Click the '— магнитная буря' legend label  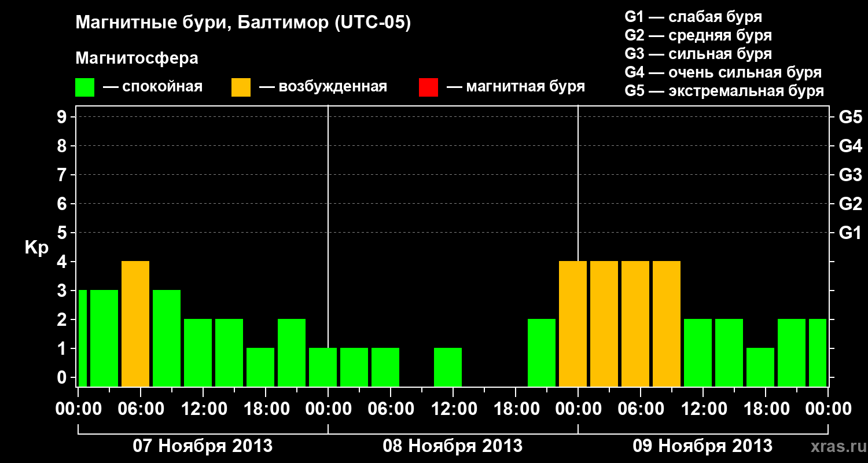click(x=516, y=87)
